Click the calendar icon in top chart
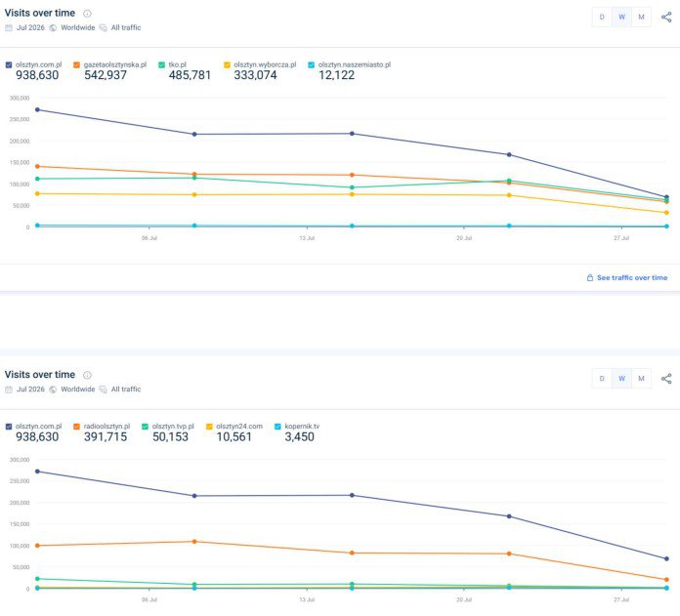Image resolution: width=680 pixels, height=616 pixels. pos(9,27)
